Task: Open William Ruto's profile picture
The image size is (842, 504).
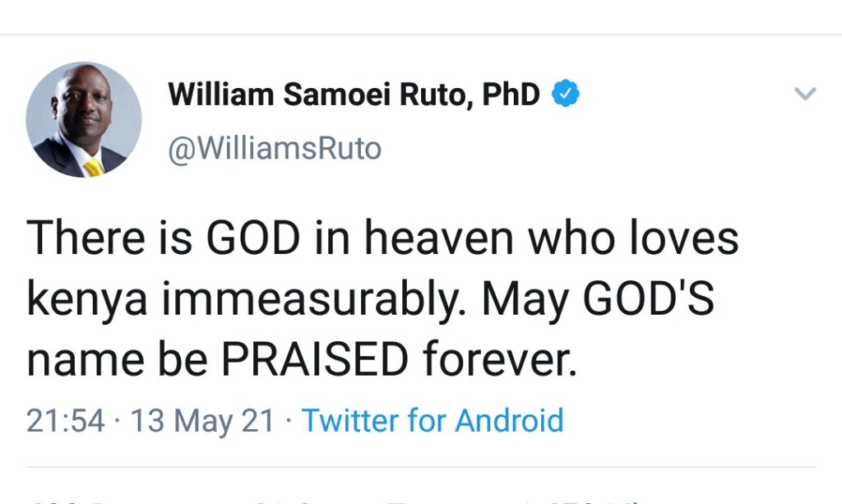Action: (84, 120)
